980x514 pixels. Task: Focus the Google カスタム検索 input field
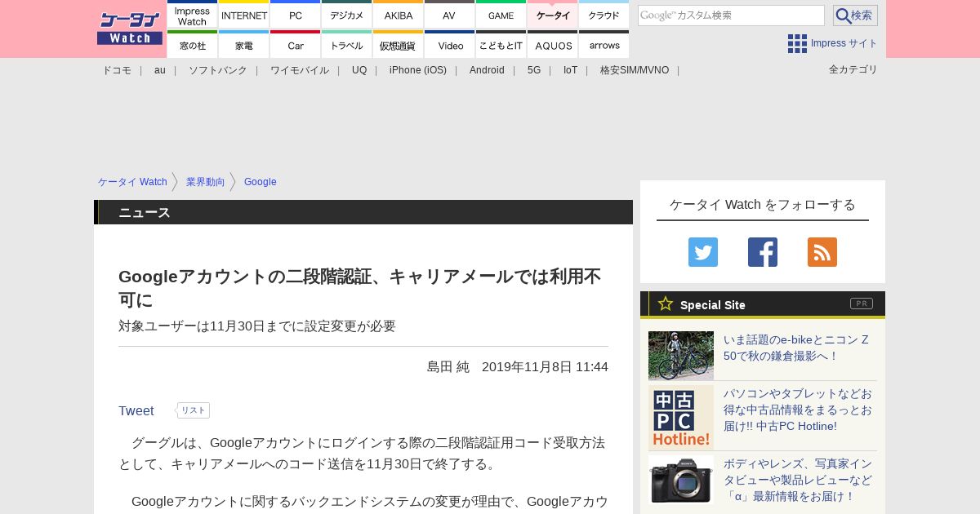pos(731,16)
